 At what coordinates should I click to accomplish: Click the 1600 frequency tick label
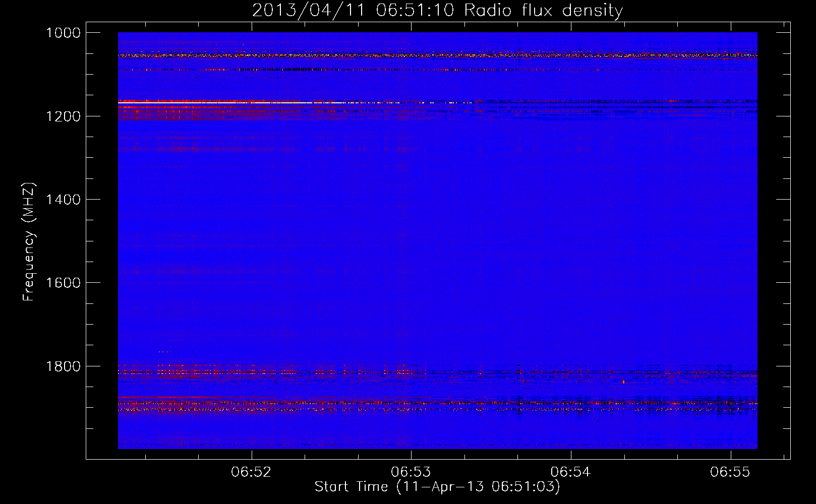[x=63, y=283]
